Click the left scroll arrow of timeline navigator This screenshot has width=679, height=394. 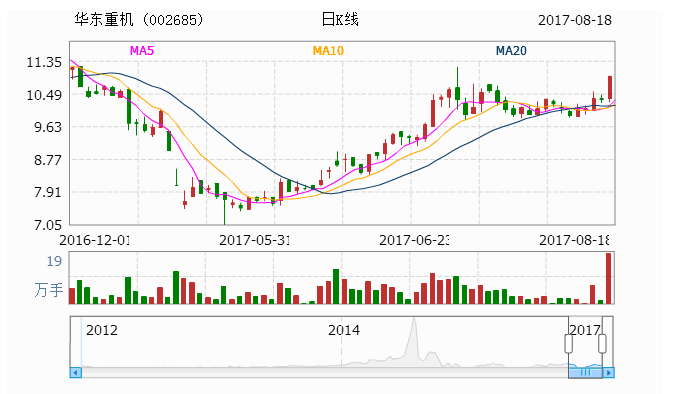[76, 372]
